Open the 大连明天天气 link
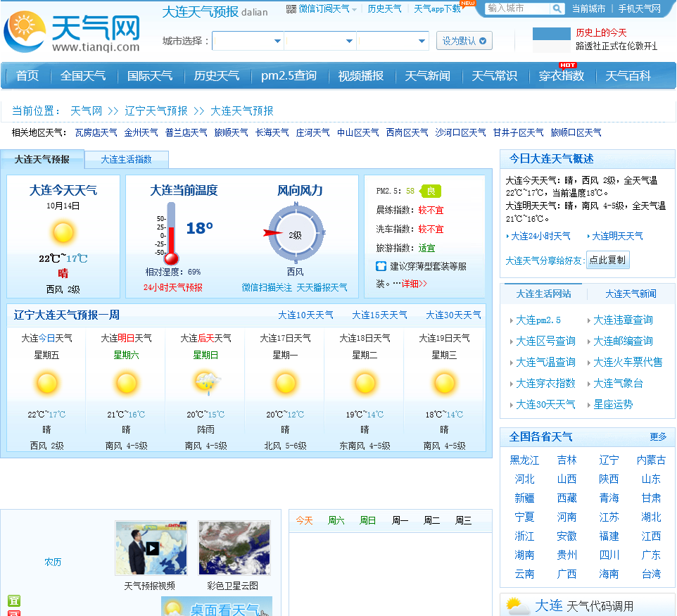The image size is (677, 616). coord(617,236)
